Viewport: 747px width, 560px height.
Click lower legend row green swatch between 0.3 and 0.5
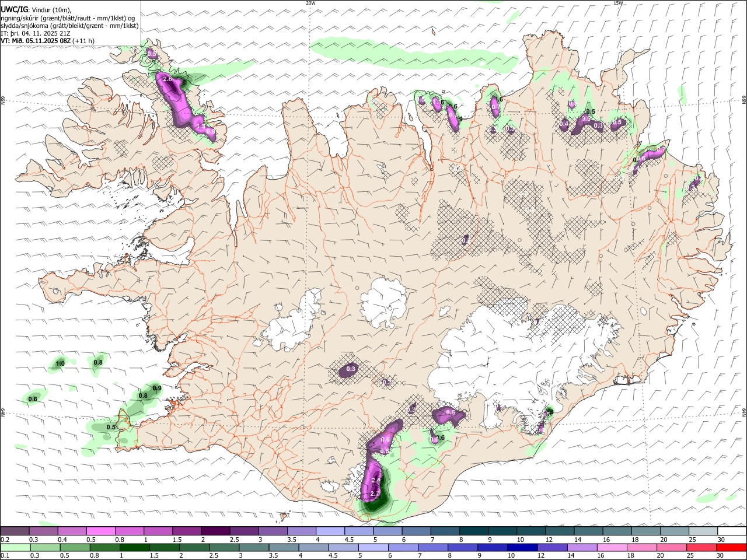click(x=44, y=547)
